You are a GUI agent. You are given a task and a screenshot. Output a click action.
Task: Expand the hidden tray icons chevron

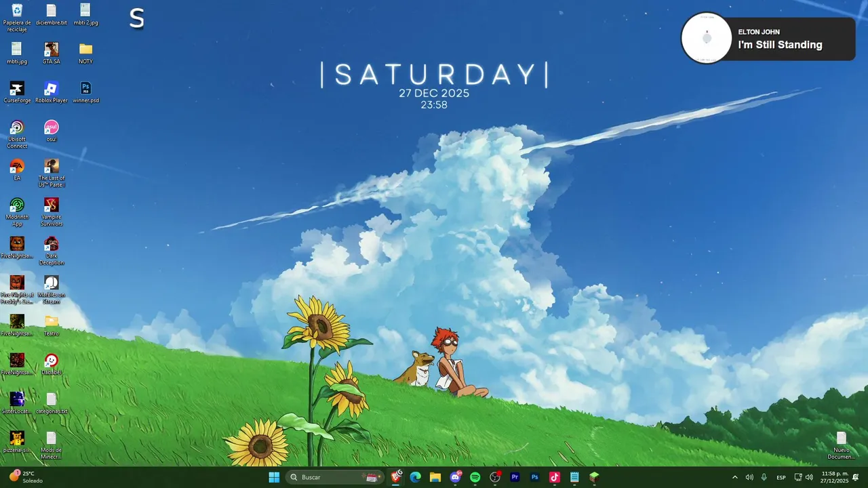pos(734,477)
